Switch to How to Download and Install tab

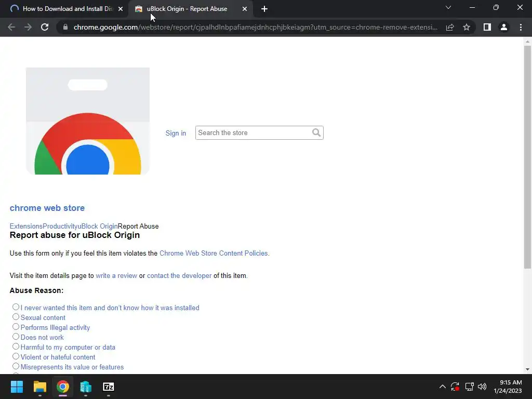click(x=64, y=9)
